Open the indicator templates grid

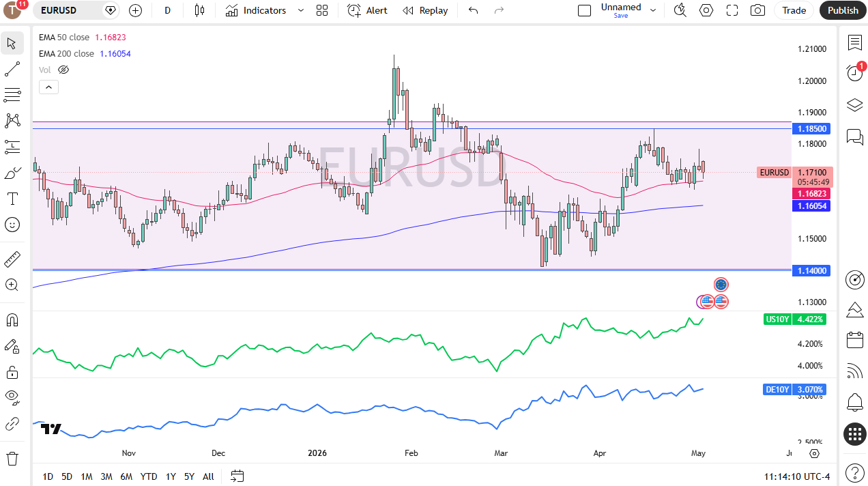(322, 10)
